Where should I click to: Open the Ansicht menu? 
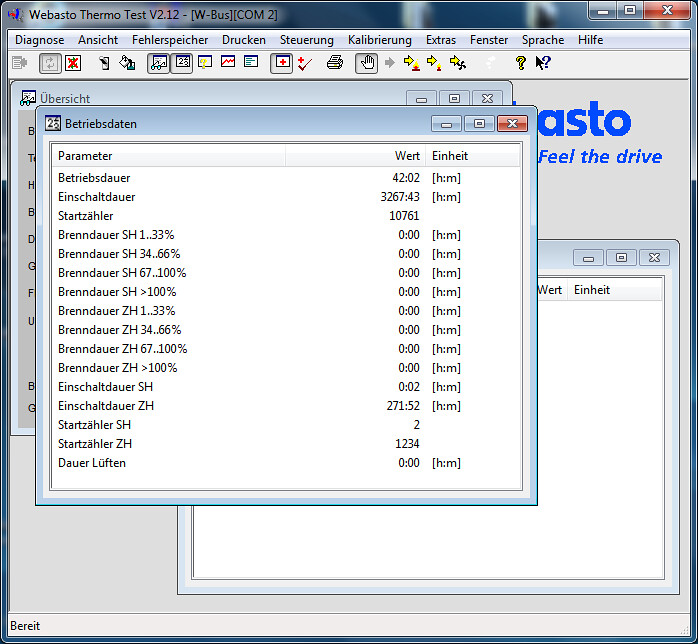pos(98,40)
